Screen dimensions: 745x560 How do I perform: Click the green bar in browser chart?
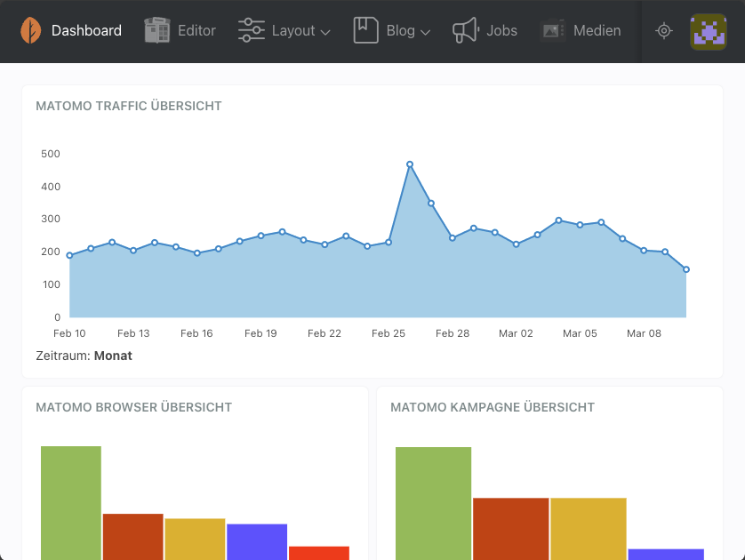(x=71, y=503)
